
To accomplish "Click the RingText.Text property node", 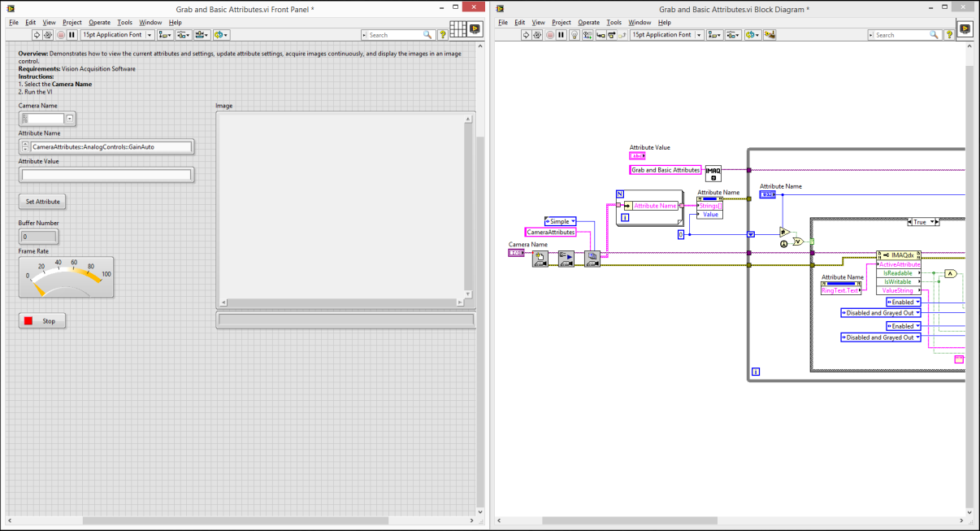I will pyautogui.click(x=841, y=290).
